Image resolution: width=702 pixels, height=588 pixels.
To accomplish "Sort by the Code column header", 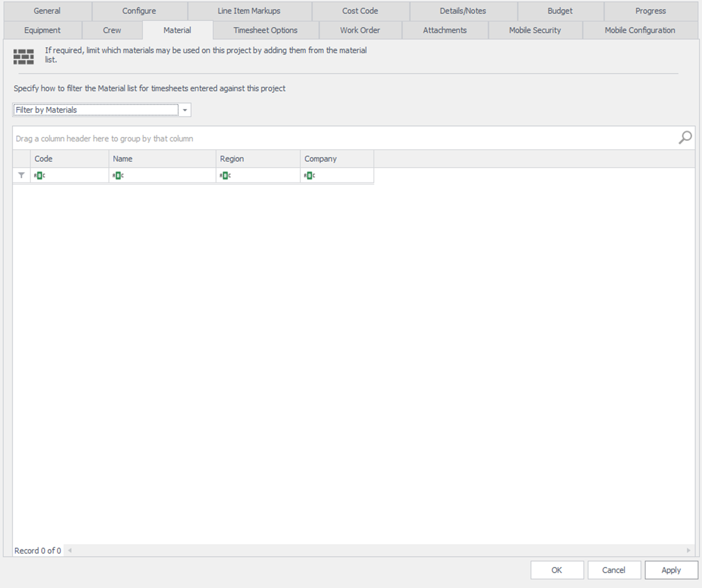I will [x=69, y=159].
